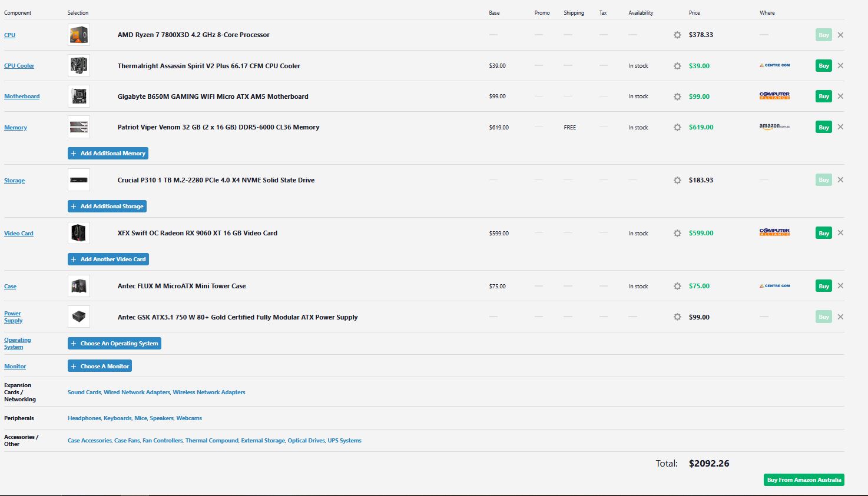Screen dimensions: 868x496
Task: Open the CPU component link
Action: point(10,35)
